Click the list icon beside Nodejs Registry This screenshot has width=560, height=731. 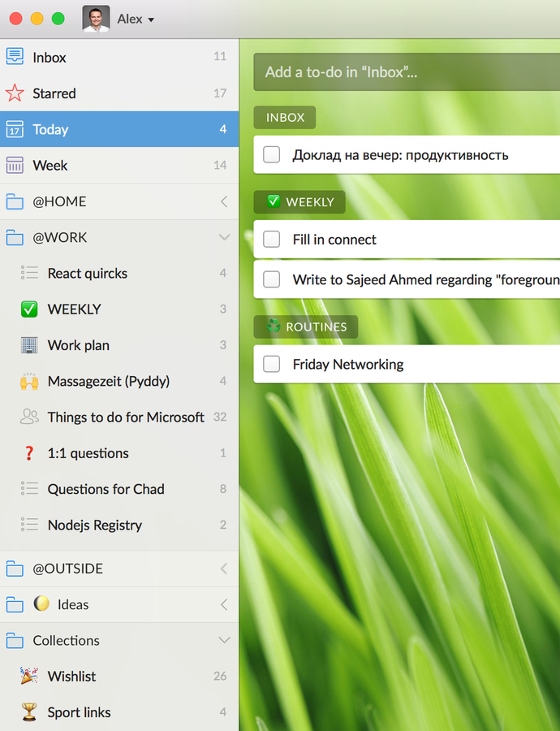click(29, 525)
